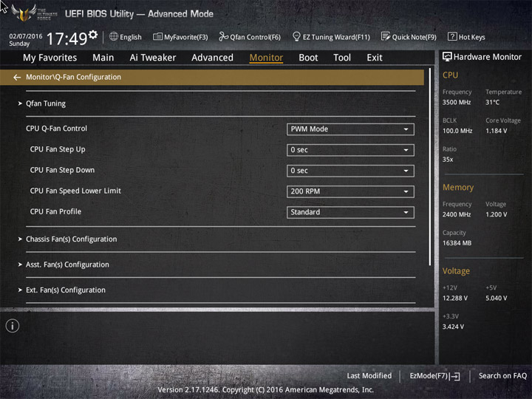Screen dimensions: 532x399
Task: Click the vertical scrollbar of the settings list
Action: tap(430, 167)
